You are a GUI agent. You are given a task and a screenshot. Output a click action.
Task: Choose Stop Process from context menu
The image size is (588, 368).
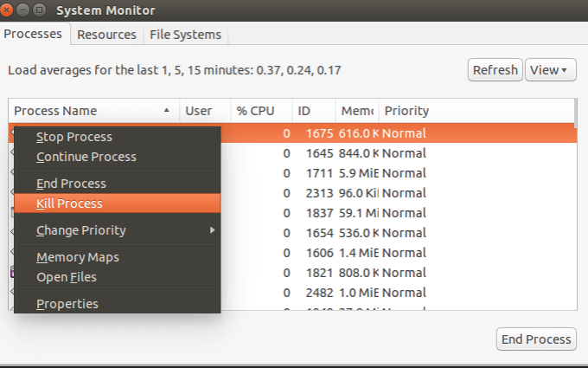(74, 137)
